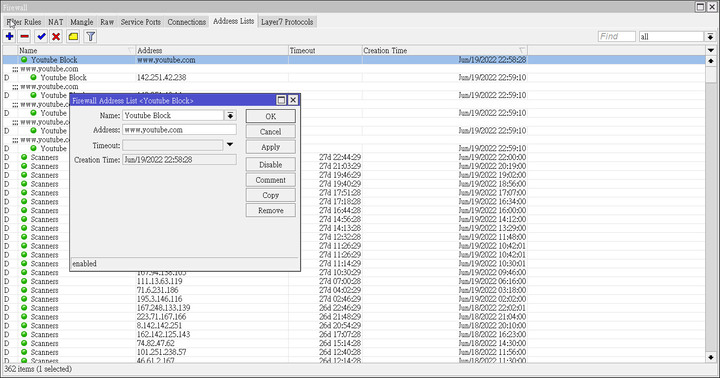Click green status dot of selected Youtube Block row

[x=24, y=60]
